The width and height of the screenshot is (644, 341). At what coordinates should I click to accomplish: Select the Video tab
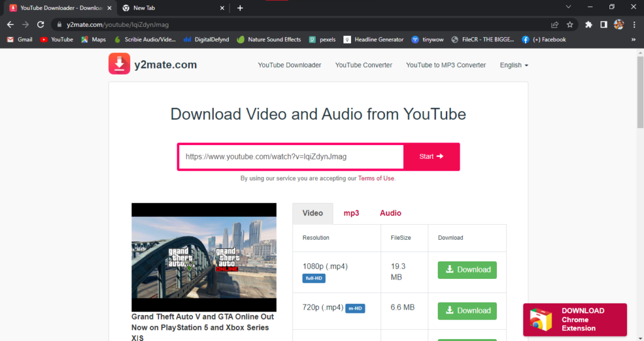[x=313, y=213]
